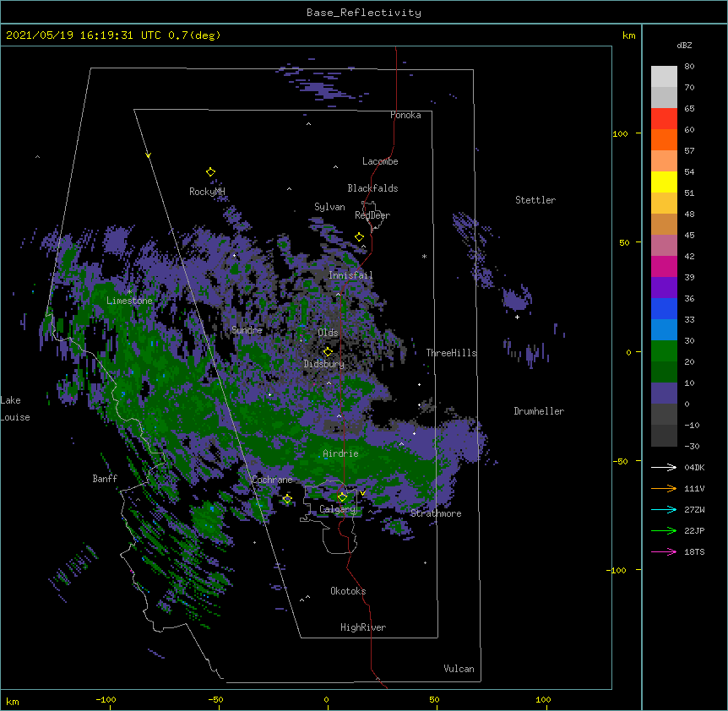Click the magenta 42 dBZ color swatch
Viewport: 728px width, 711px height.
[x=664, y=266]
